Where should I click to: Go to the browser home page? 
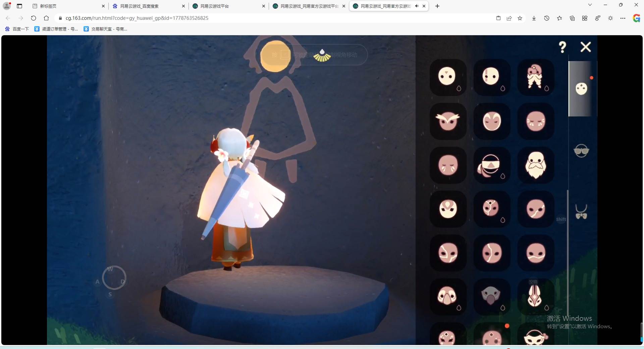click(46, 18)
